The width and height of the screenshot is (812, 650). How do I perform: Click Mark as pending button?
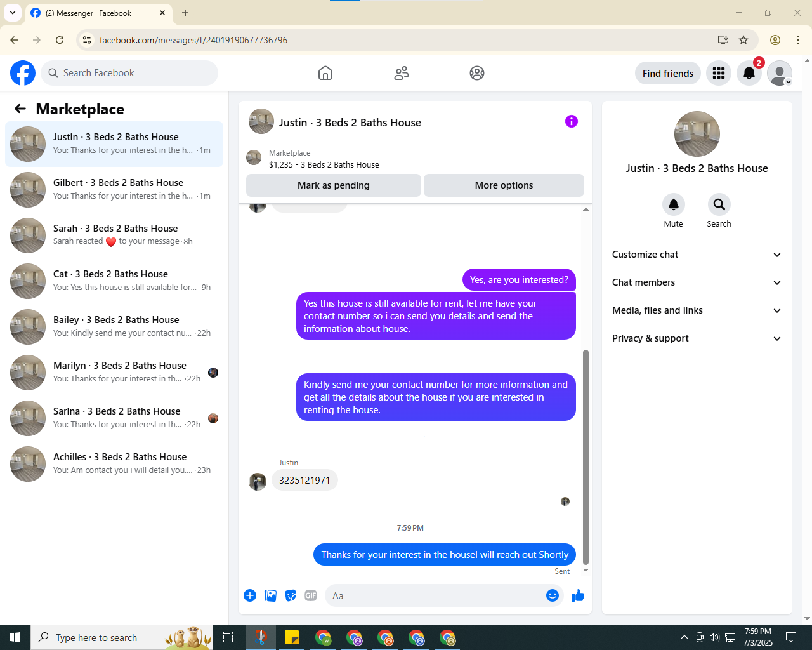pos(334,185)
